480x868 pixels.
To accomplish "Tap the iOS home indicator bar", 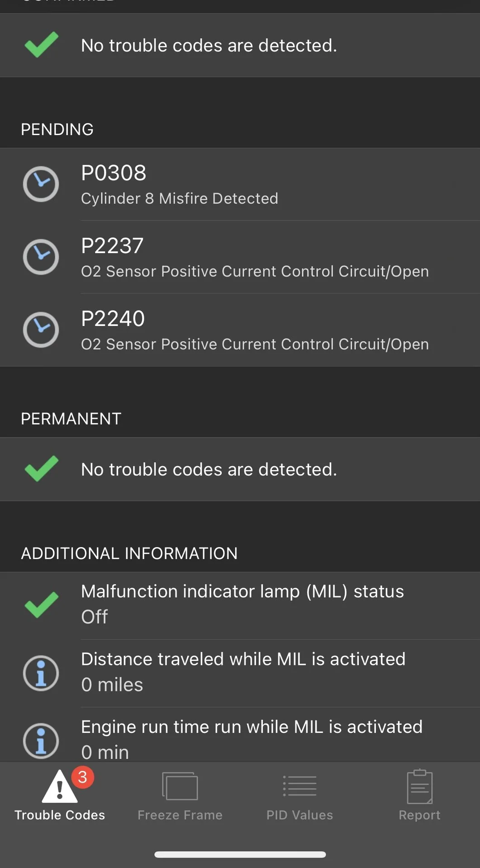I will tap(240, 854).
